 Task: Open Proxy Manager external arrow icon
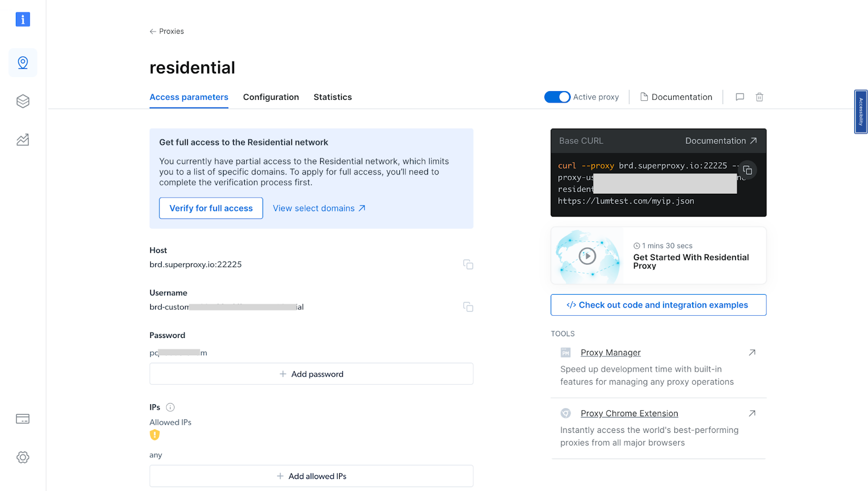(x=752, y=353)
